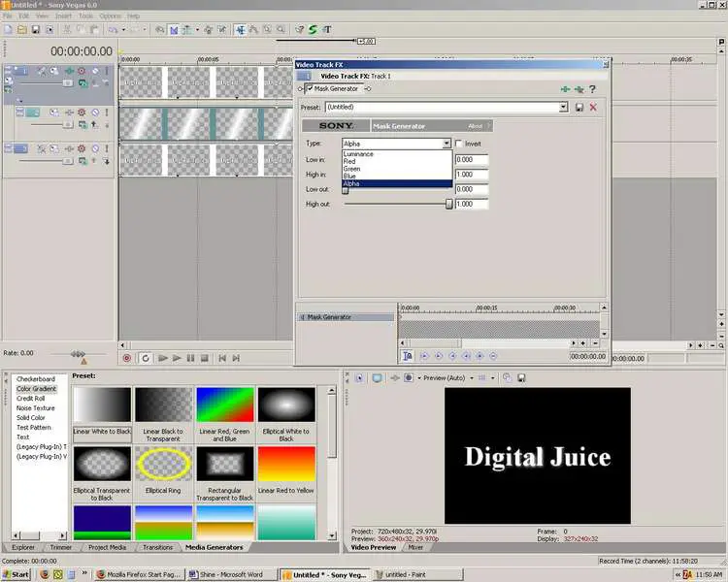This screenshot has height=582, width=728.
Task: Delete the FX preset with red X
Action: coord(593,108)
